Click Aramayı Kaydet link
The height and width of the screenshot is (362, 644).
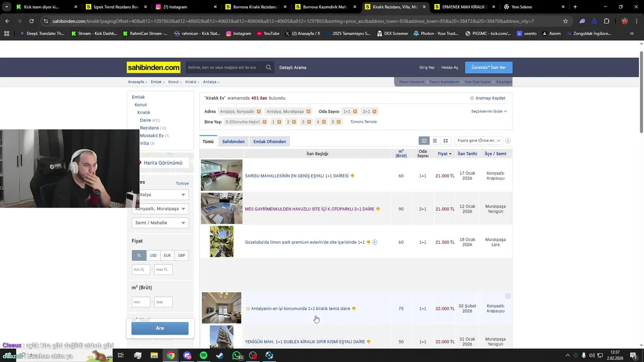coord(488,98)
